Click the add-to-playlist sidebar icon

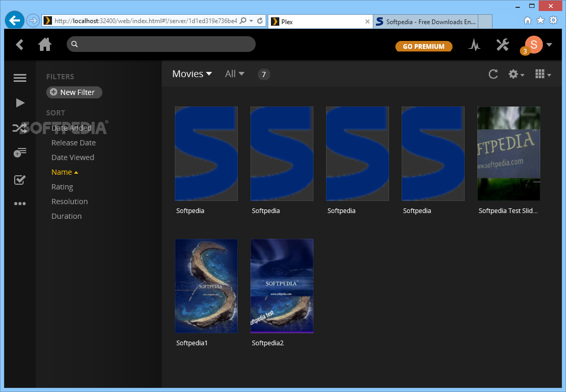(20, 153)
